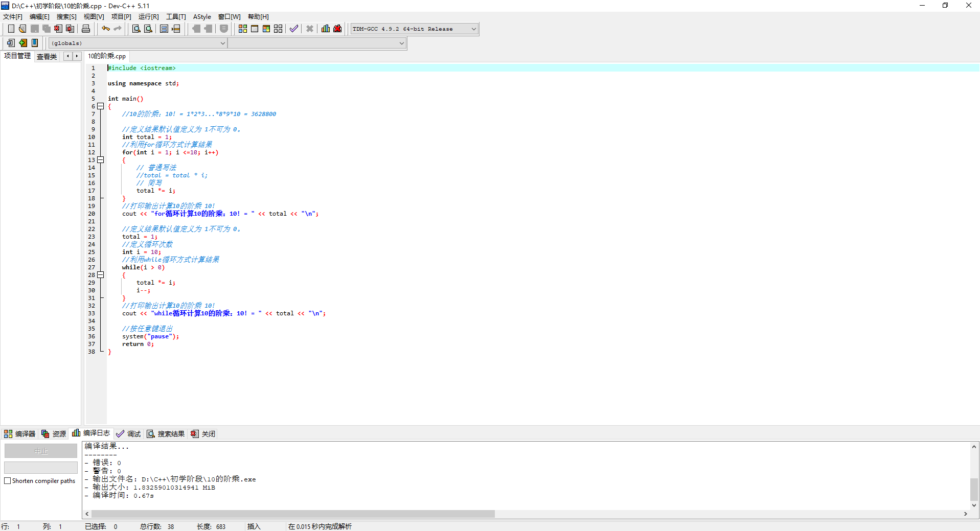
Task: Click code line 'int total = 1;'
Action: [147, 137]
